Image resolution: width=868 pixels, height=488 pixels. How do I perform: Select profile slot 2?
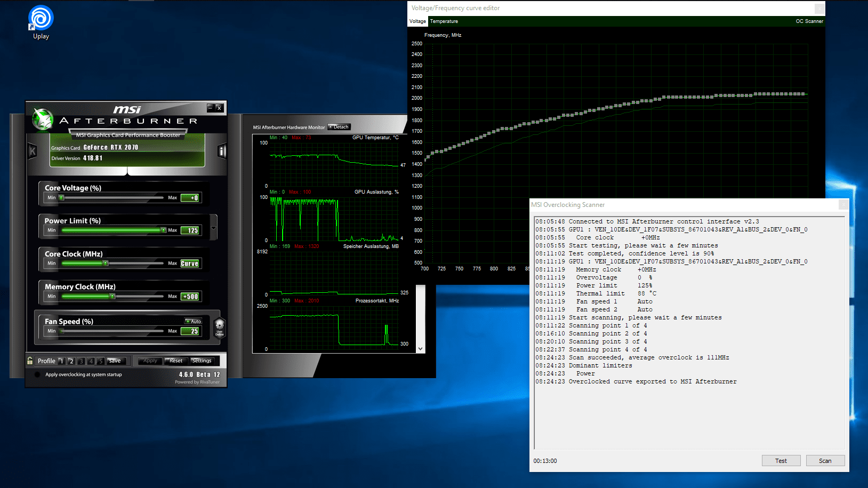click(71, 361)
